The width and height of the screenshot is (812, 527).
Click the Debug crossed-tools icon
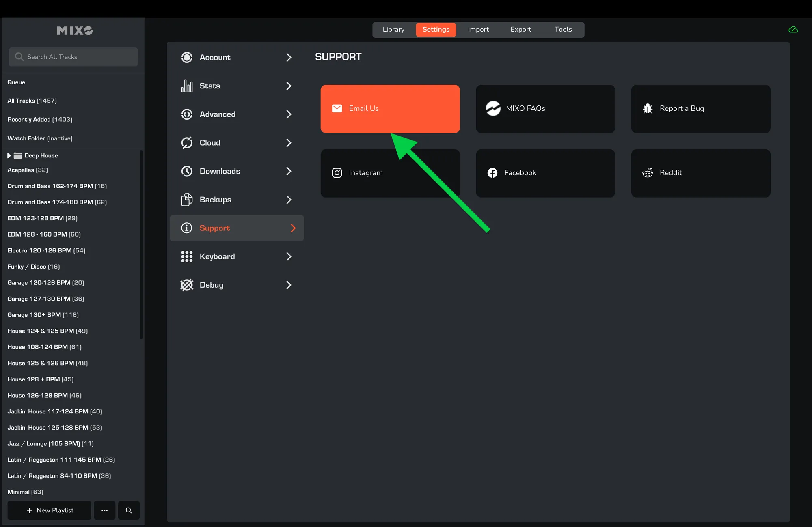pyautogui.click(x=187, y=285)
